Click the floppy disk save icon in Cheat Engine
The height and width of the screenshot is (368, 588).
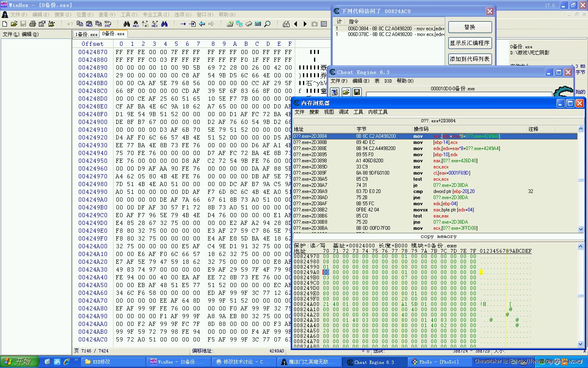357,92
